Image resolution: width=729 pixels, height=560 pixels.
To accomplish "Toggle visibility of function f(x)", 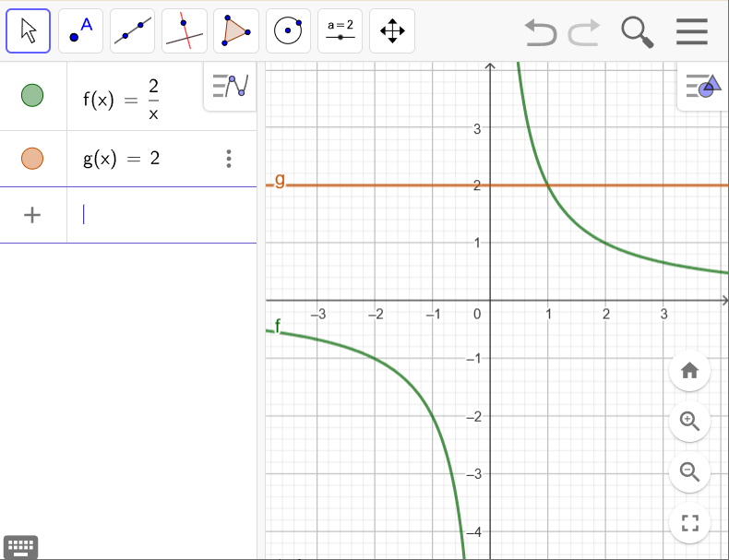I will tap(32, 95).
